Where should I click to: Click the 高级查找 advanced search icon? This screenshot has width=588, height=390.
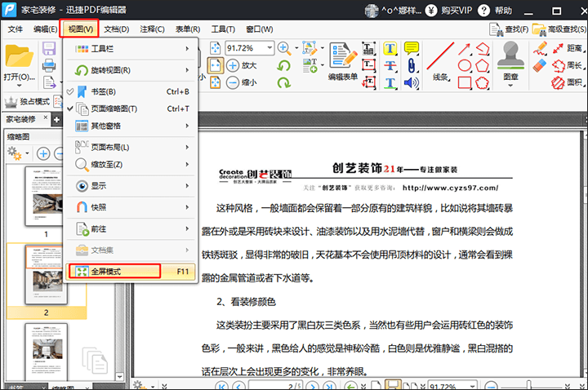click(560, 29)
